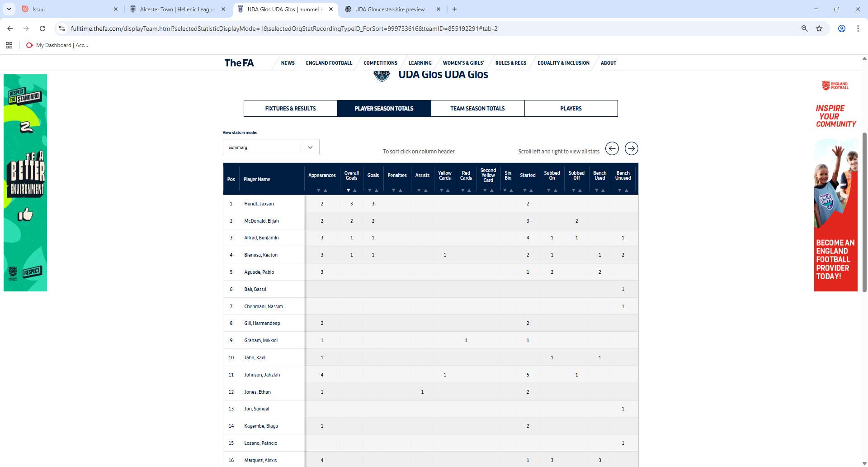Select the Player Season Totals tab

pyautogui.click(x=384, y=109)
